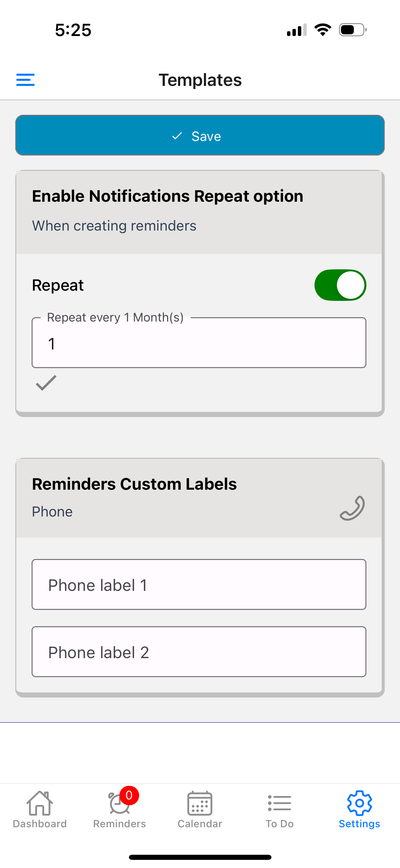Focus the Phone label 2 field

pos(199,652)
